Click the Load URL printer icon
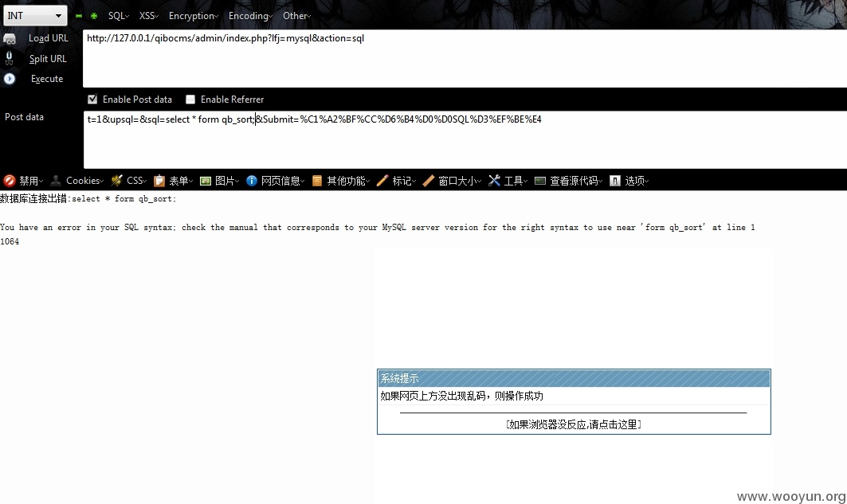The height and width of the screenshot is (504, 847). click(x=10, y=38)
